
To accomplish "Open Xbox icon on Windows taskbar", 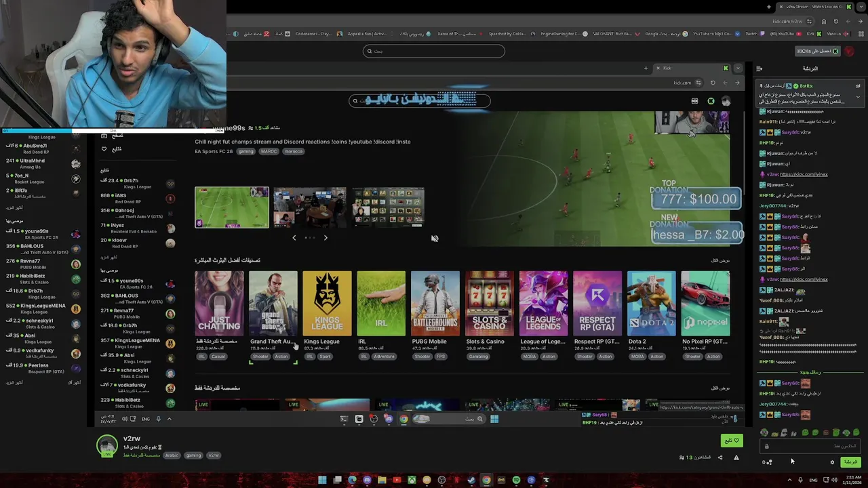I will 412,480.
